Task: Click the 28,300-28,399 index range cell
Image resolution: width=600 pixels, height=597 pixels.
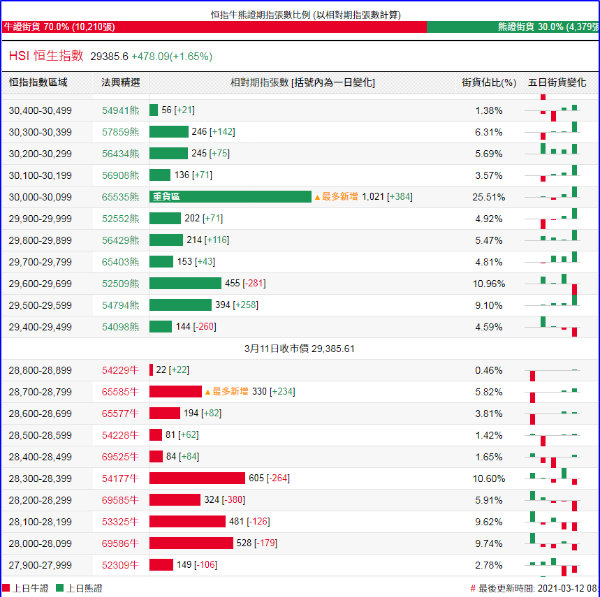Action: click(x=40, y=478)
